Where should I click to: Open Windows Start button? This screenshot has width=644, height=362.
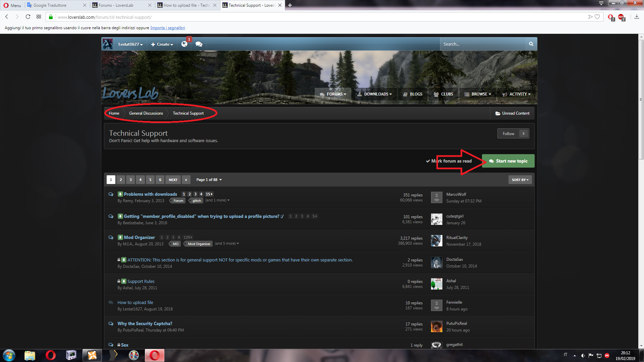pyautogui.click(x=9, y=355)
